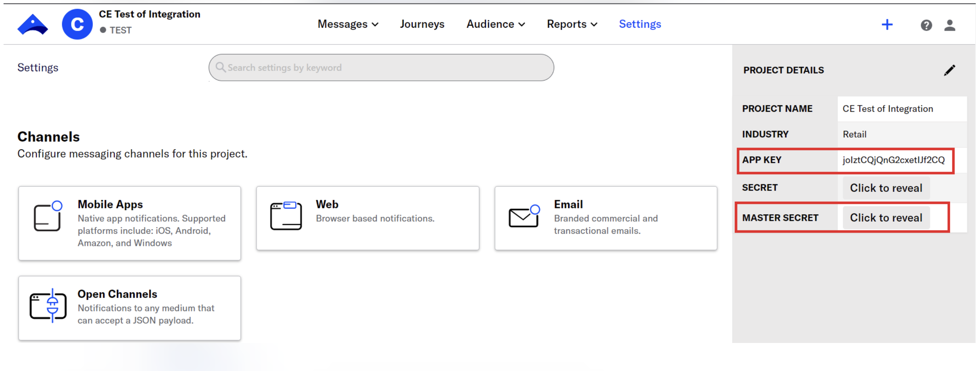Viewport: 980px width, 371px height.
Task: Click the Open Channels plug icon
Action: click(48, 306)
